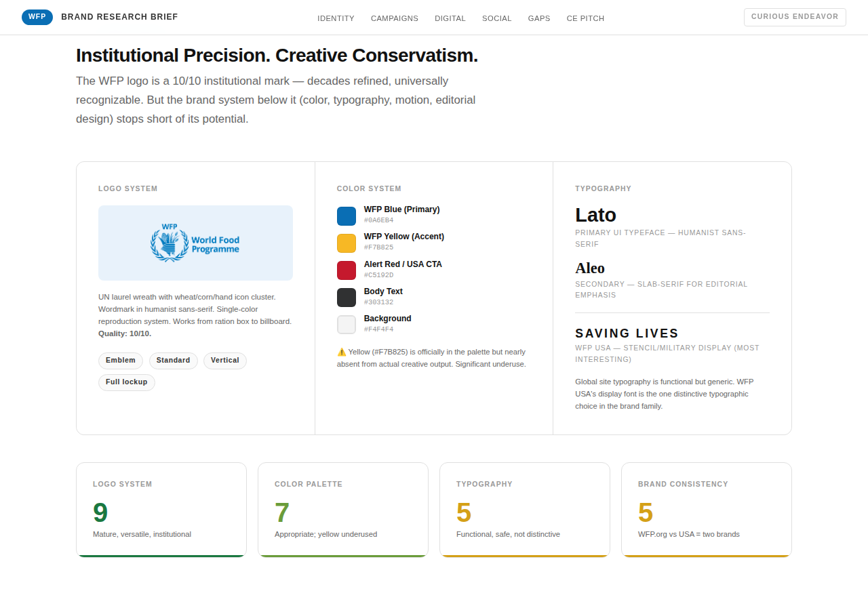Select the Standard logo variant pill
This screenshot has width=868, height=610.
[x=174, y=361]
